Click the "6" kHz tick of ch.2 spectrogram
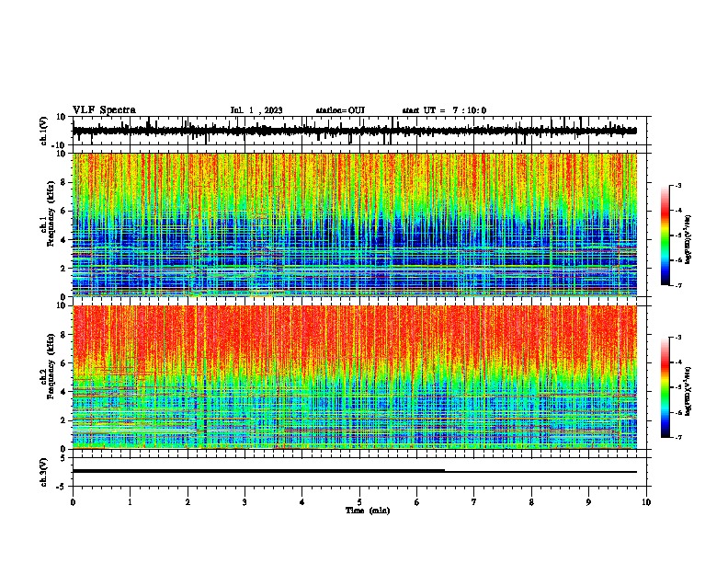Image resolution: width=728 pixels, height=563 pixels. 64,363
